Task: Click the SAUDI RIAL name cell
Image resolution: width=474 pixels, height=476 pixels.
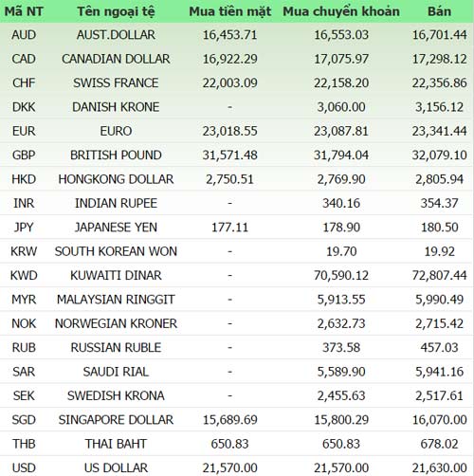Action: 116,372
